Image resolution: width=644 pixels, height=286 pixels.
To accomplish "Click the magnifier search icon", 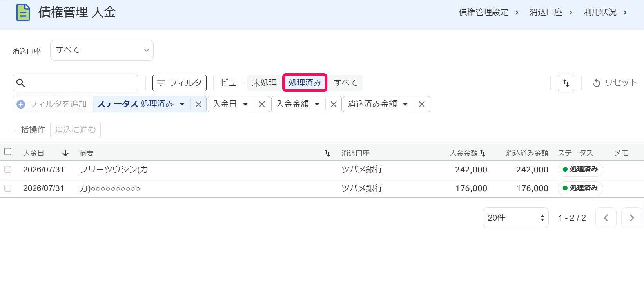I will pyautogui.click(x=21, y=83).
